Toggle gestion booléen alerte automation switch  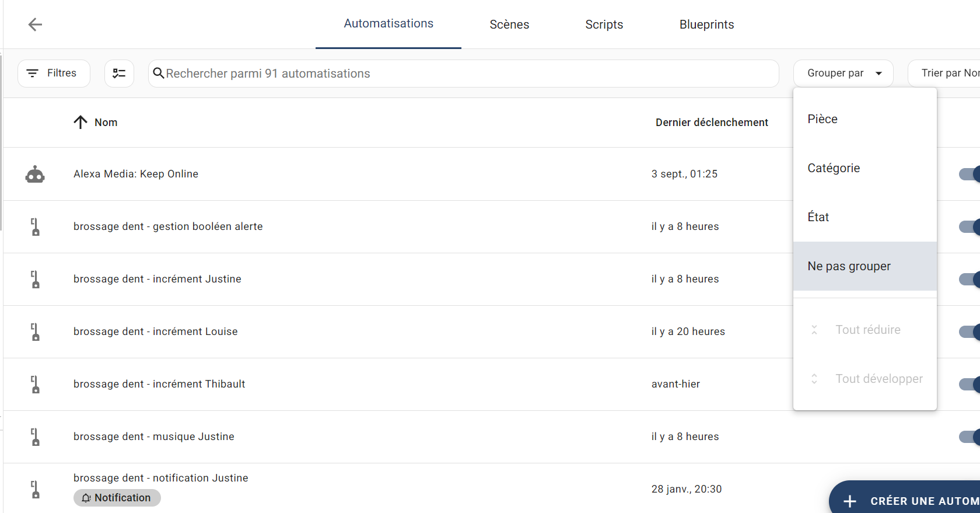[x=970, y=226]
